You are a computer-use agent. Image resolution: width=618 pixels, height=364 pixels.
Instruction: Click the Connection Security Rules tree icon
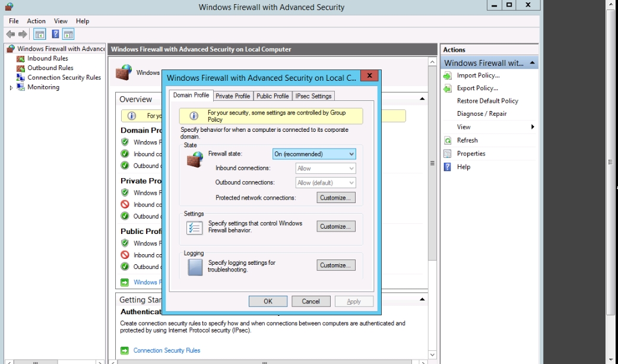tap(21, 77)
